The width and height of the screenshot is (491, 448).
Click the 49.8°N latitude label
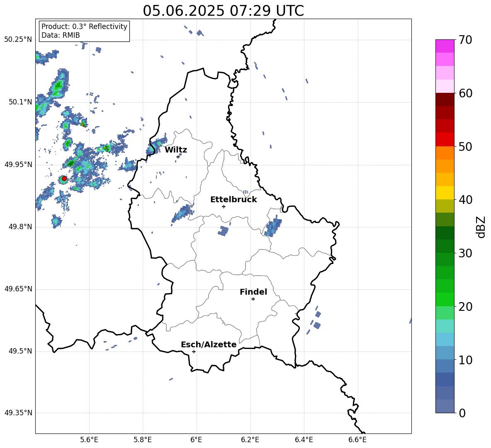[x=20, y=227]
